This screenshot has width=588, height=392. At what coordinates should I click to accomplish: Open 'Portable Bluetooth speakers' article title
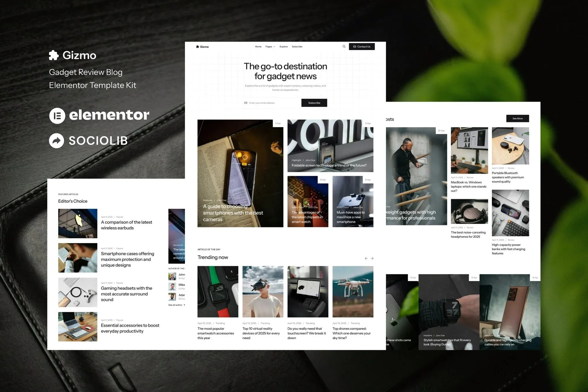[508, 177]
